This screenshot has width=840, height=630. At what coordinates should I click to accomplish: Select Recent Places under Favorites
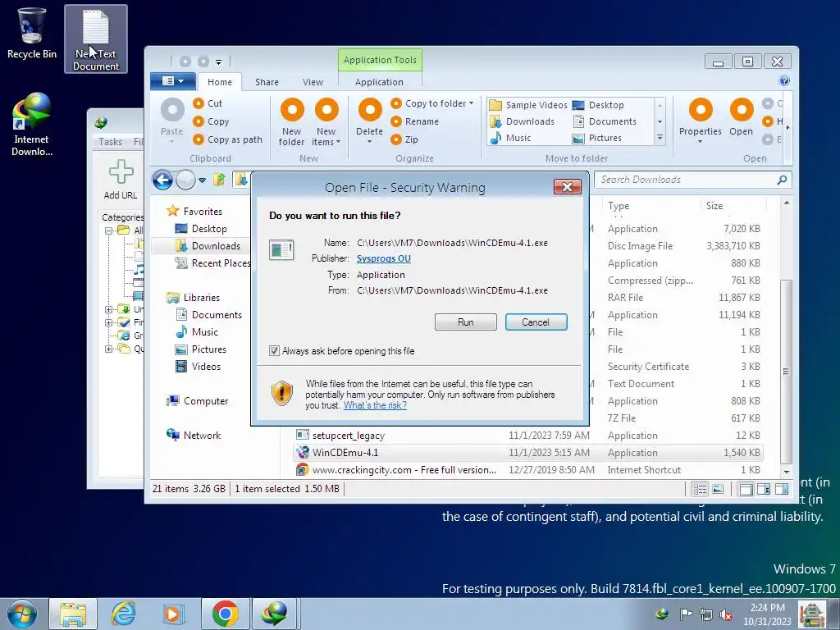pos(212,263)
